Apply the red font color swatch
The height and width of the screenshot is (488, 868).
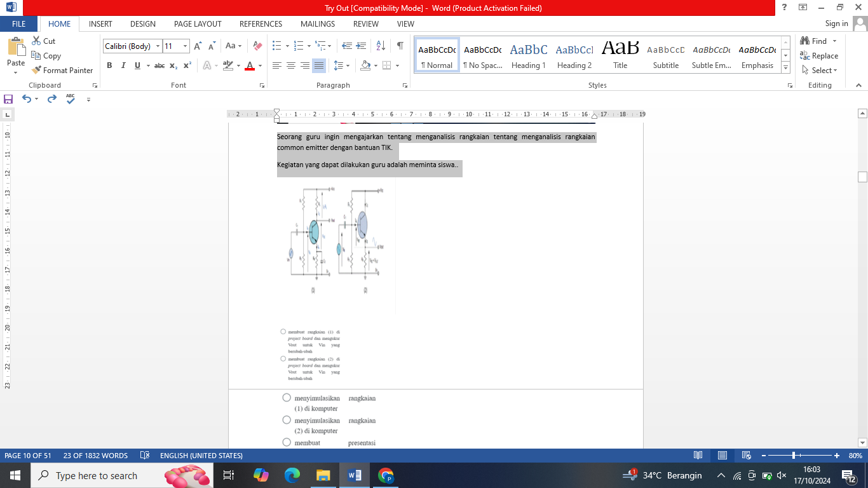250,65
